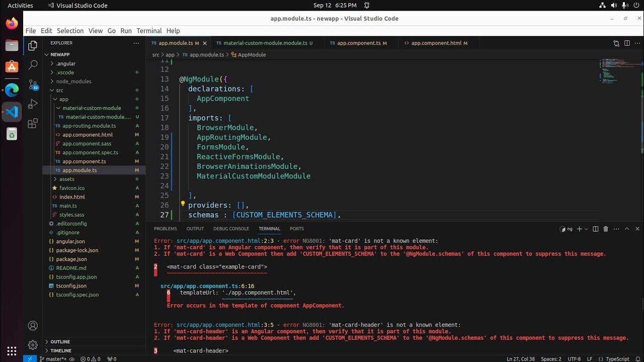Viewport: 644px width, 362px height.
Task: Open the editor's More Actions ellipsis
Action: tap(637, 43)
